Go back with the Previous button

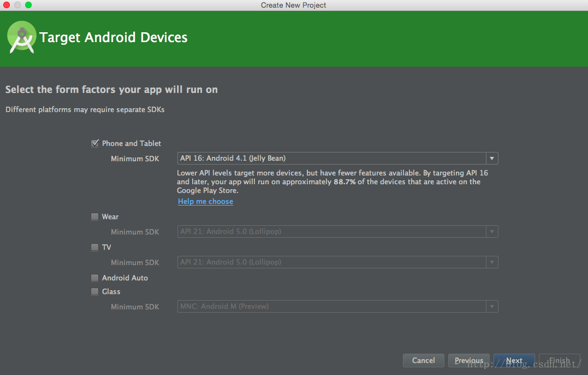pos(468,360)
